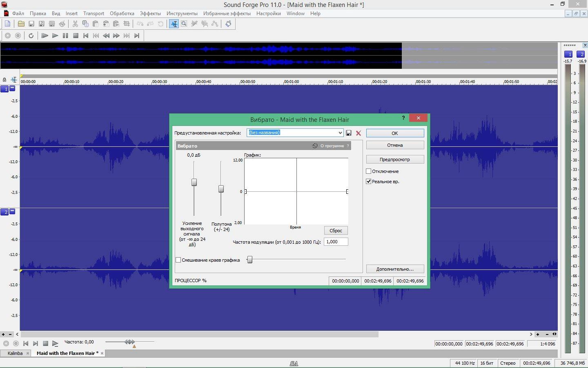Close the Kalimba tab
588x368 pixels.
(28, 353)
